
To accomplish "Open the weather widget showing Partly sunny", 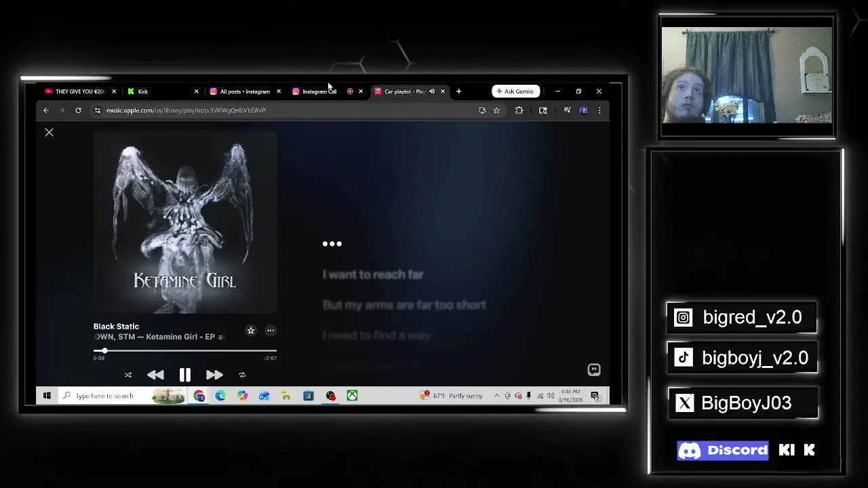I will pyautogui.click(x=452, y=396).
